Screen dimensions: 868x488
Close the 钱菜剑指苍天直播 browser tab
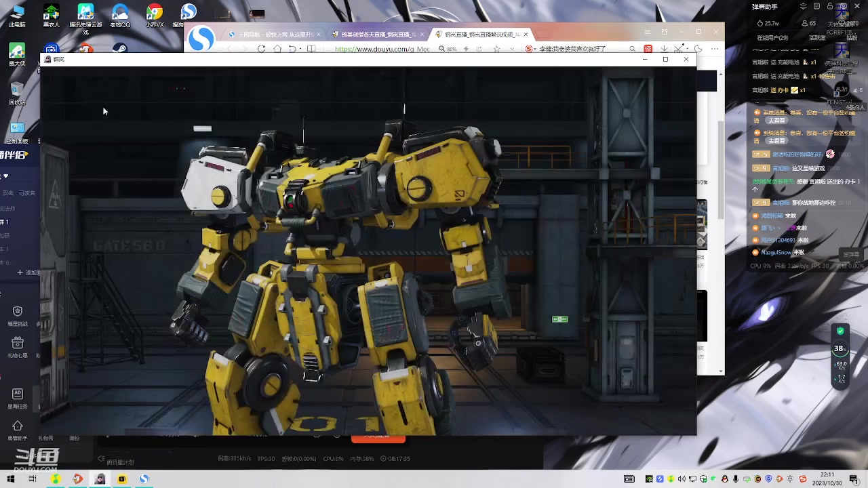click(422, 34)
